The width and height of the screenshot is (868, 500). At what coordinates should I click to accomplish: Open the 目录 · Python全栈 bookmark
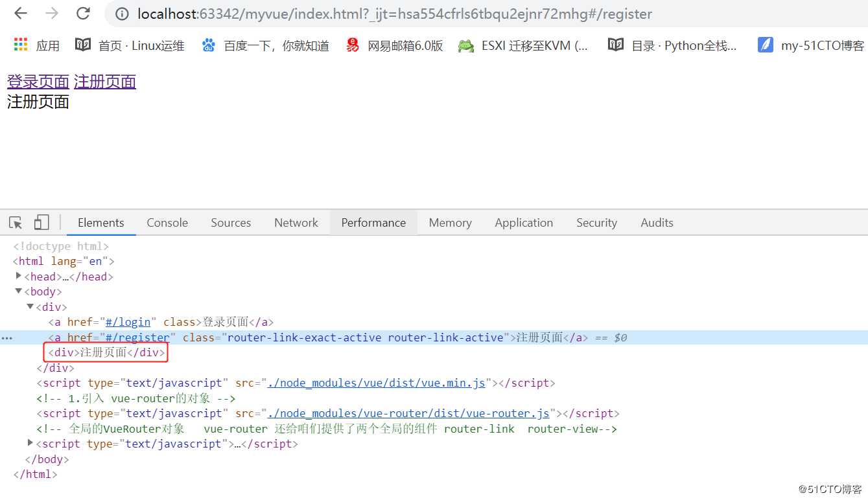point(672,45)
